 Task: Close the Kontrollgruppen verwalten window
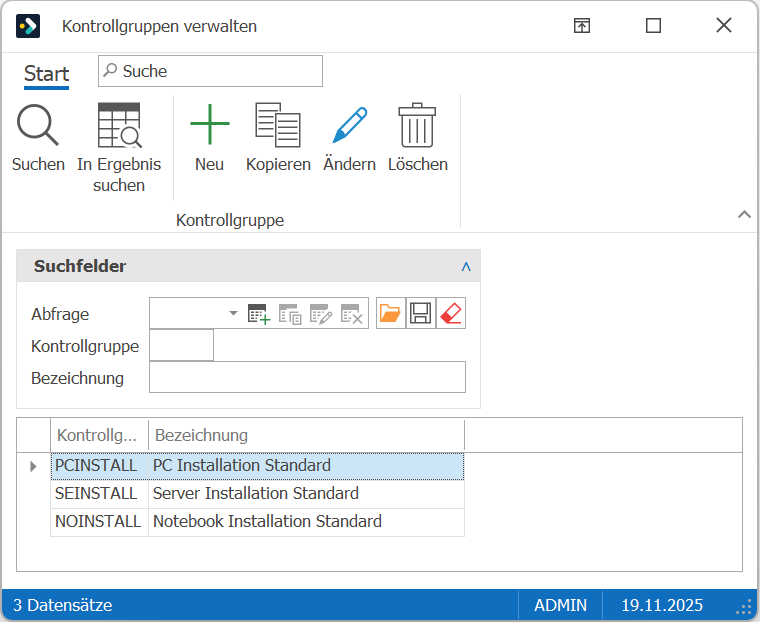(x=724, y=25)
